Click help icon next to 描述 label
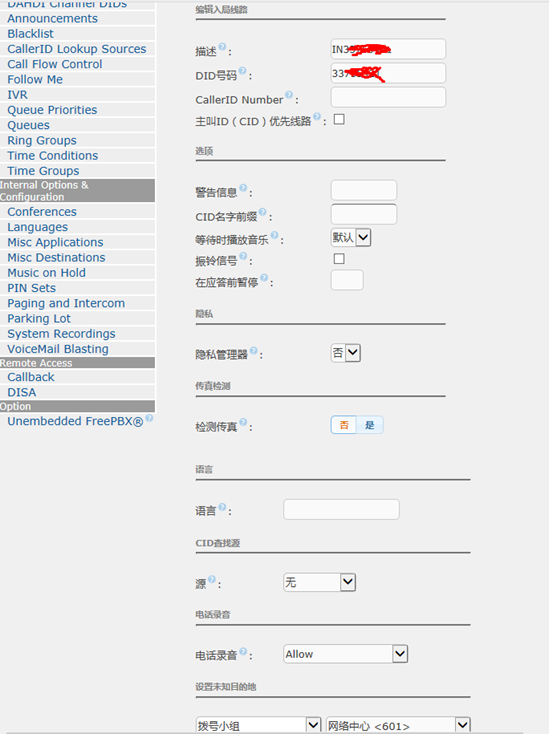 coord(222,46)
